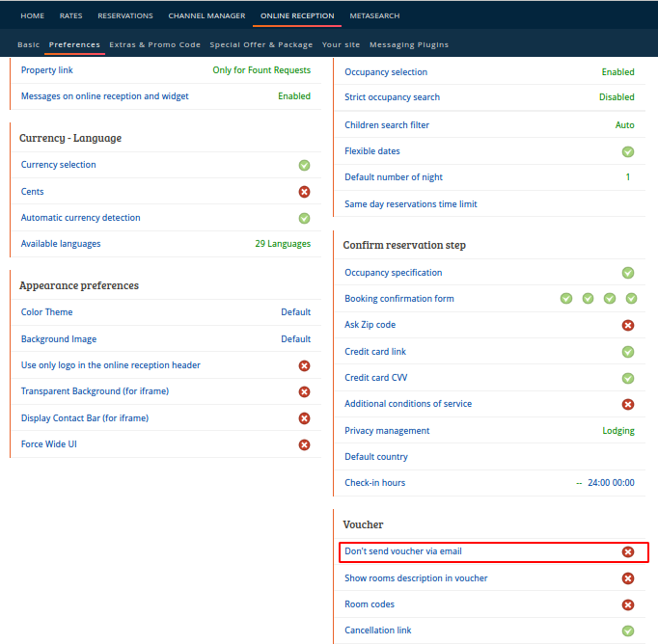Toggle the Don't send voucher via email status
The height and width of the screenshot is (644, 658).
pos(628,551)
